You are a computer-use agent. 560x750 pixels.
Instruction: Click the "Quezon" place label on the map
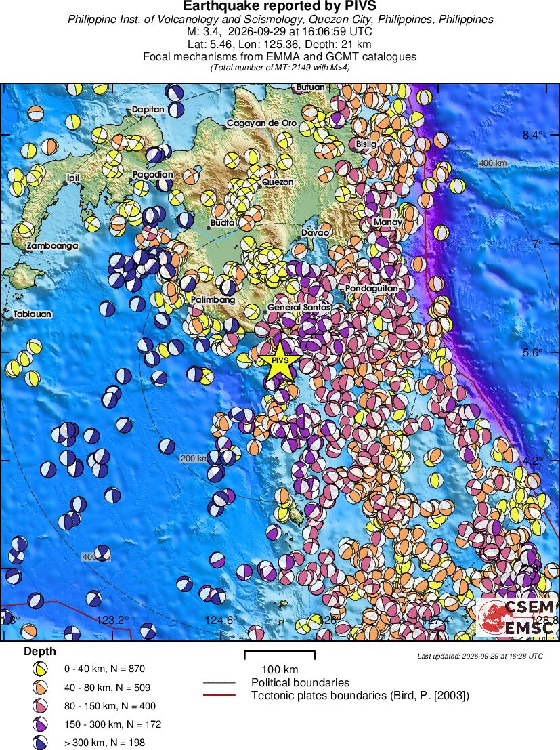coord(278,182)
